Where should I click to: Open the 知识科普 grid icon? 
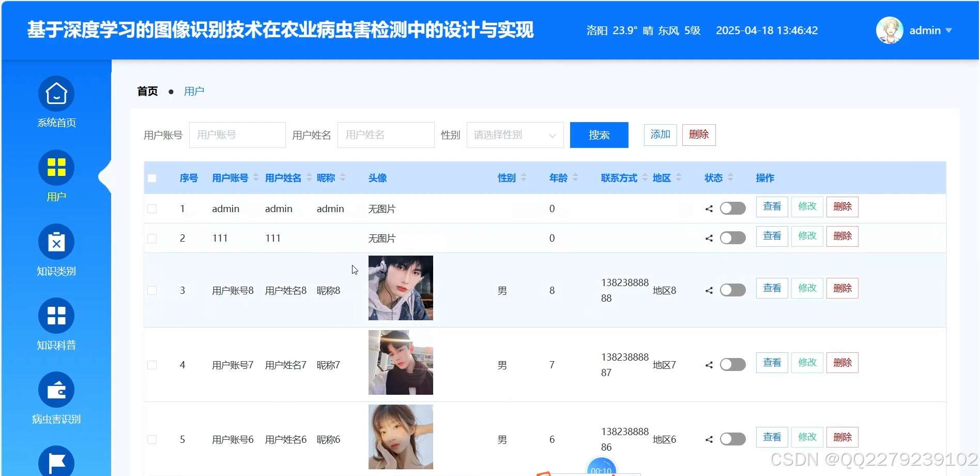click(56, 316)
